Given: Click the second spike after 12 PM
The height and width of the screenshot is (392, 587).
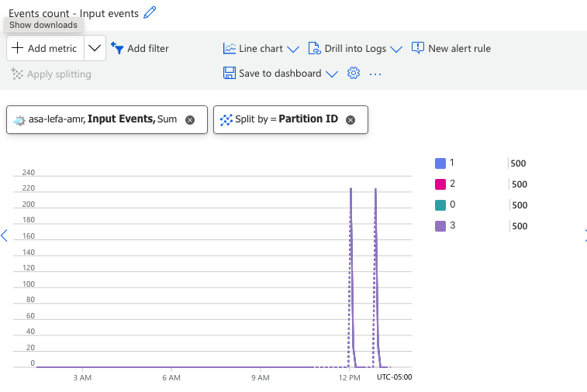Looking at the screenshot, I should tap(375, 277).
